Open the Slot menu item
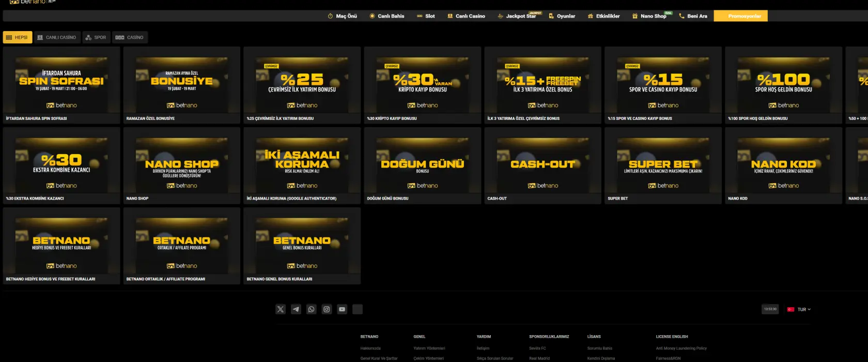The width and height of the screenshot is (868, 362). click(426, 16)
